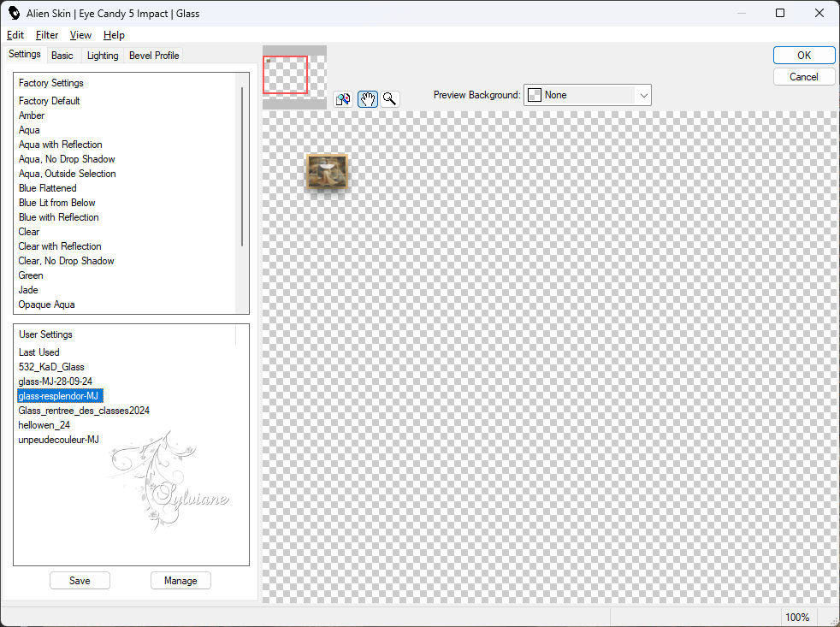The height and width of the screenshot is (627, 840).
Task: Select Aqua, Outside Selection preset
Action: tap(67, 173)
